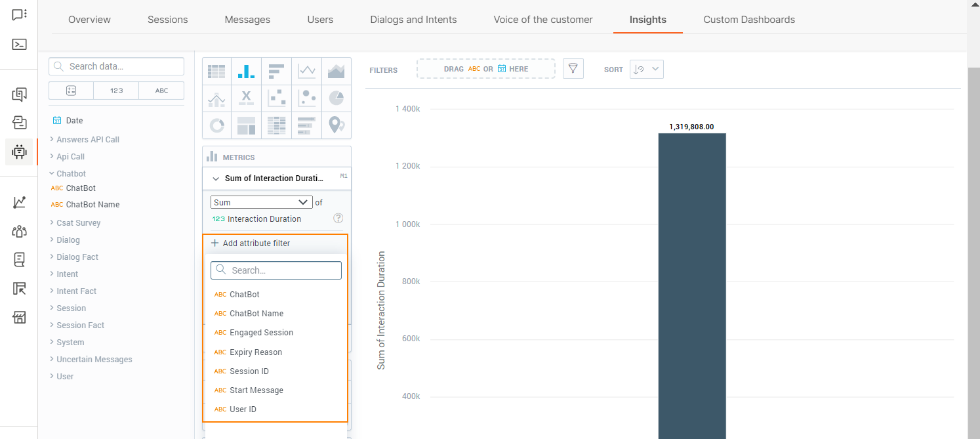The image size is (980, 439).
Task: Open the Custom Dashboards tab
Action: tap(748, 19)
